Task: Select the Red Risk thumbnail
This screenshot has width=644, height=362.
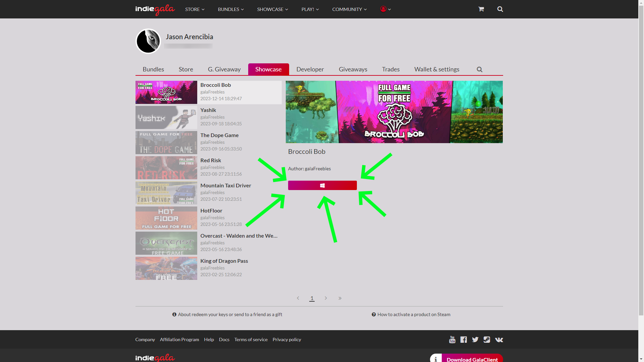Action: pyautogui.click(x=166, y=168)
